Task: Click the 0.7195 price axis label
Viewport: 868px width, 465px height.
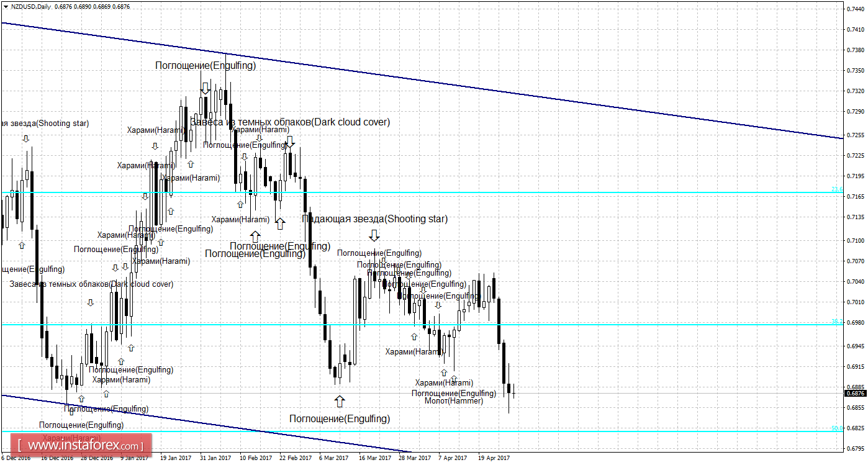Action: 856,176
